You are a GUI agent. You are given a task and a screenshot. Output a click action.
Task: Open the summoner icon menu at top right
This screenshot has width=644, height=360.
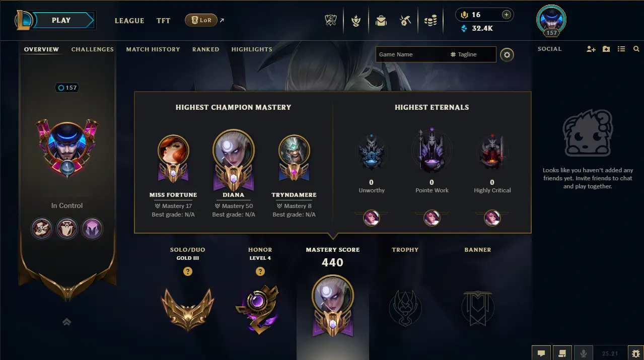(552, 21)
